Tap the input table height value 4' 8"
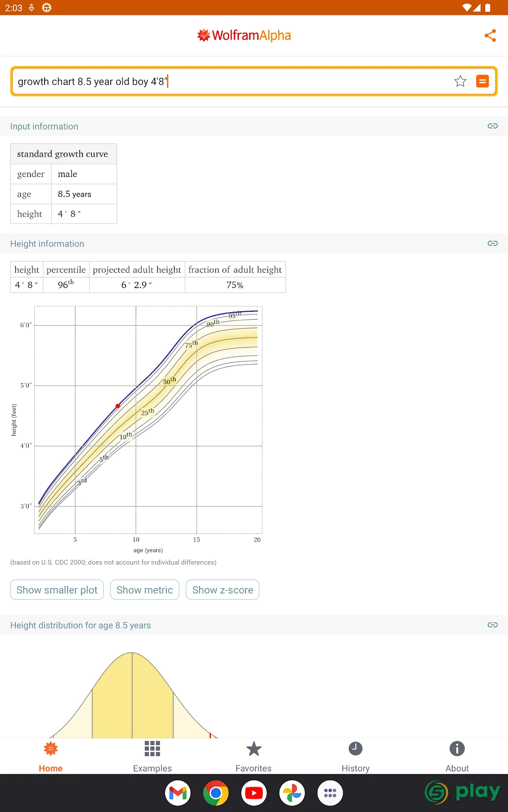This screenshot has width=508, height=812. click(x=69, y=214)
